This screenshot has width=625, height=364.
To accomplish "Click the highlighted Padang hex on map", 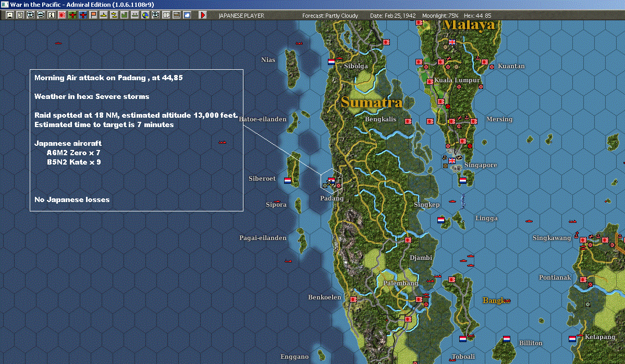I will point(332,181).
